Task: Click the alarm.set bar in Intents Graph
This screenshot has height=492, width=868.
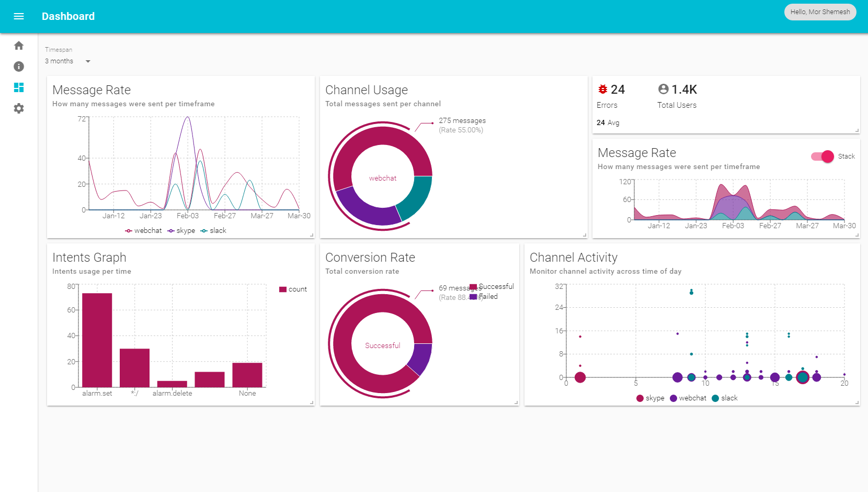Action: pyautogui.click(x=97, y=340)
